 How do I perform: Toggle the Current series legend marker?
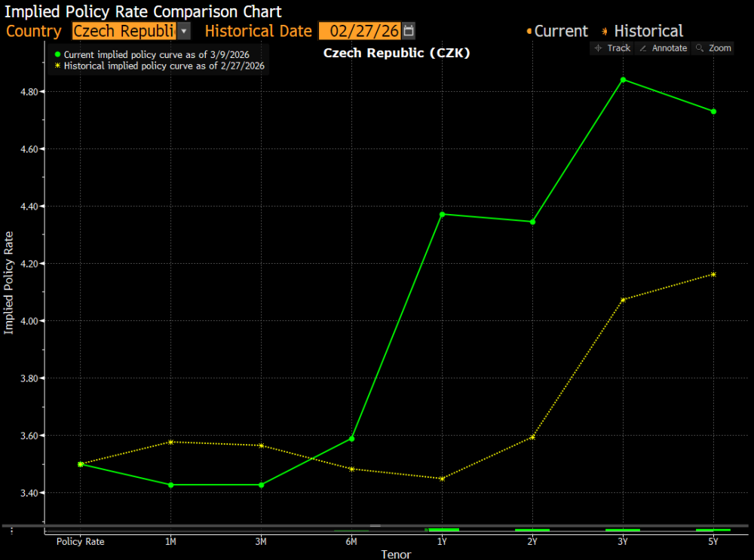(529, 32)
